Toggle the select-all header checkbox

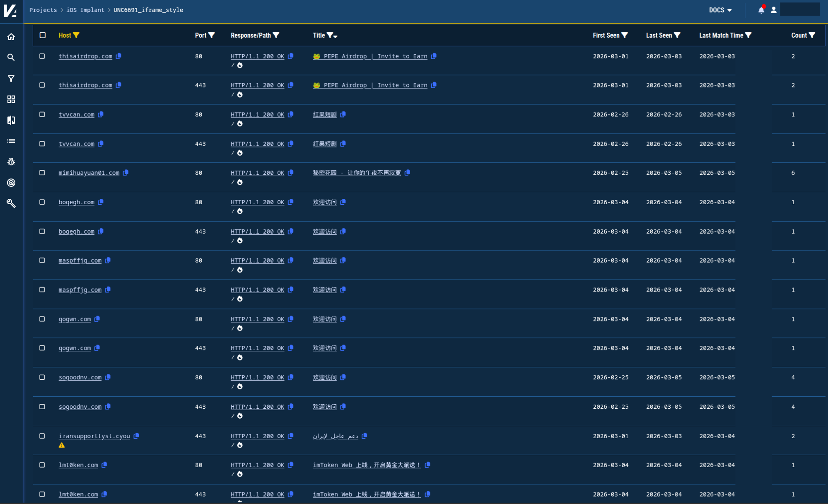point(43,35)
